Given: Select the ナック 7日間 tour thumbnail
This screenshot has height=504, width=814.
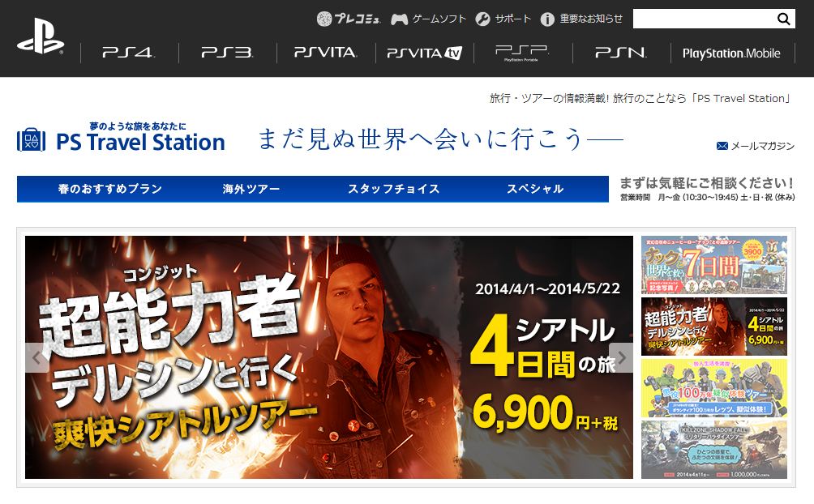Looking at the screenshot, I should pos(713,265).
